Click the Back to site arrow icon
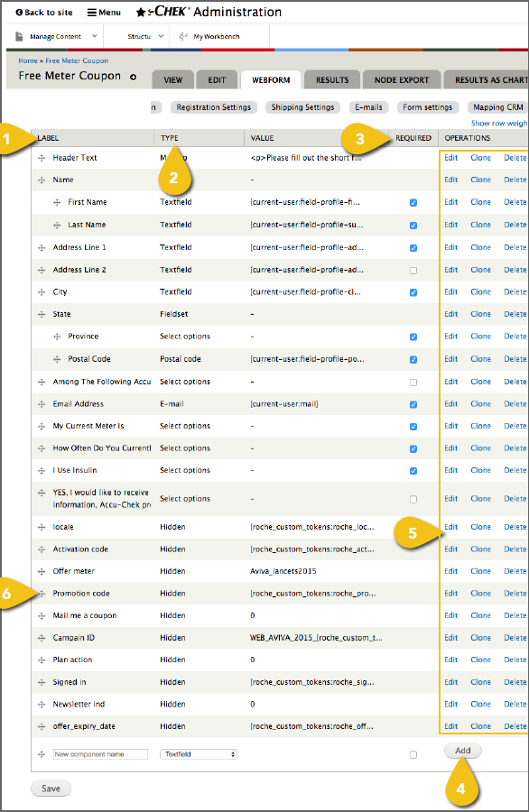 click(19, 13)
